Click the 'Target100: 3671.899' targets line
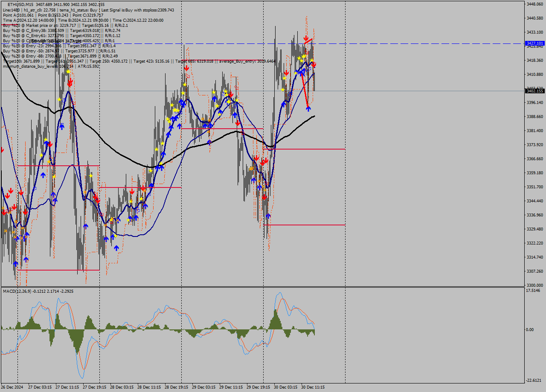The height and width of the screenshot is (392, 546). [x=139, y=61]
